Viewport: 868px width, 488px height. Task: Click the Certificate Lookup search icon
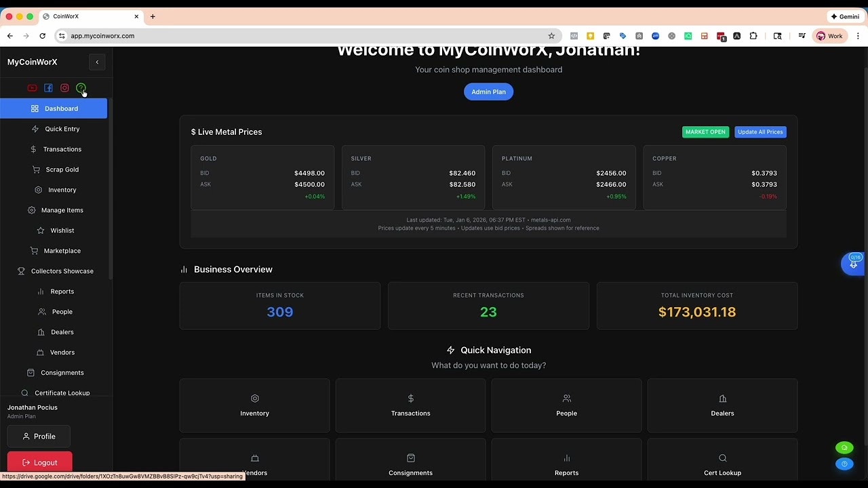pos(25,393)
